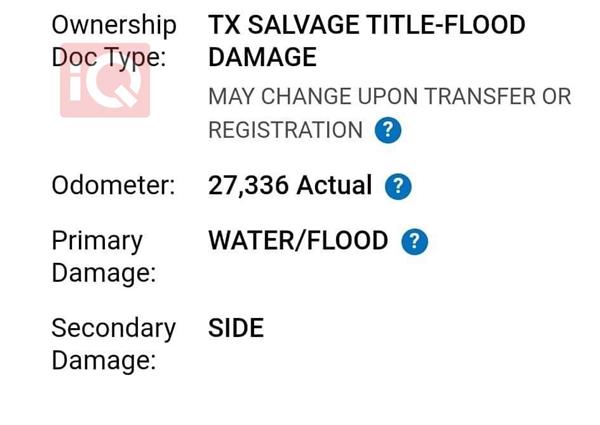The image size is (600, 425).
Task: Click the gray TRANSFER OR text
Action: (x=496, y=97)
